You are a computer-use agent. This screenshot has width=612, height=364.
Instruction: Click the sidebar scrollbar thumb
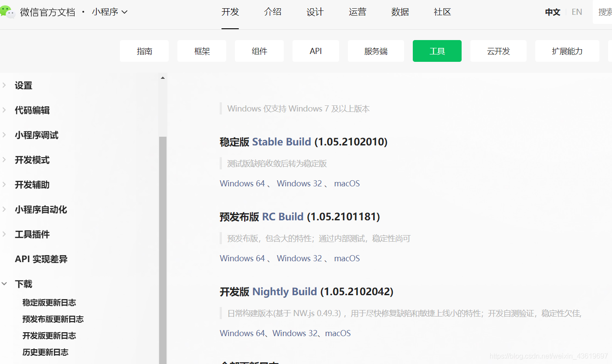163,250
